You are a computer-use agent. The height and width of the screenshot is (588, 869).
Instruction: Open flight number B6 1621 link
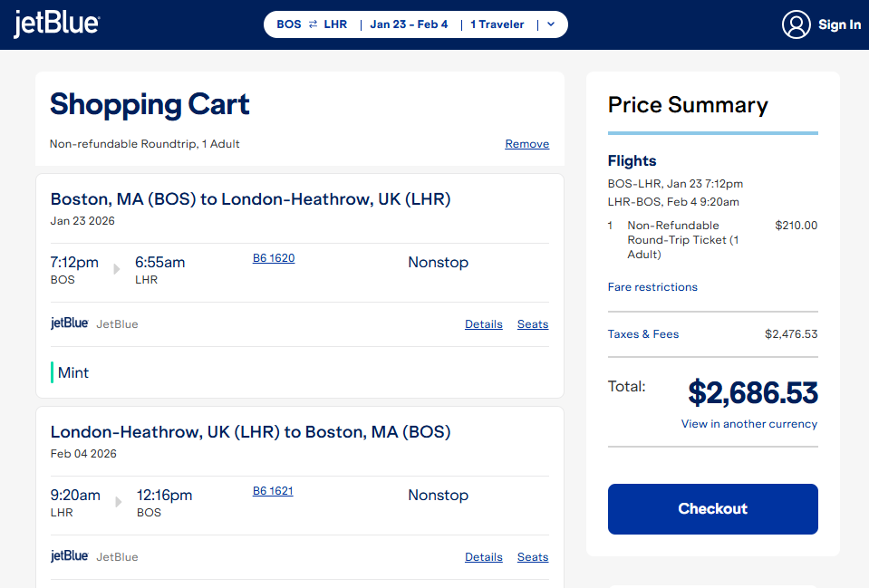pos(273,491)
